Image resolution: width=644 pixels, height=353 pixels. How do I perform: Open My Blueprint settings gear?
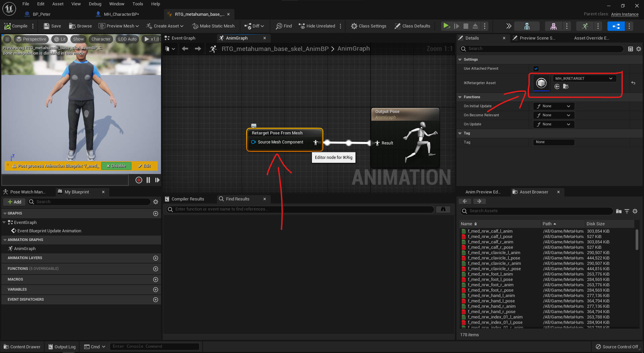point(156,202)
